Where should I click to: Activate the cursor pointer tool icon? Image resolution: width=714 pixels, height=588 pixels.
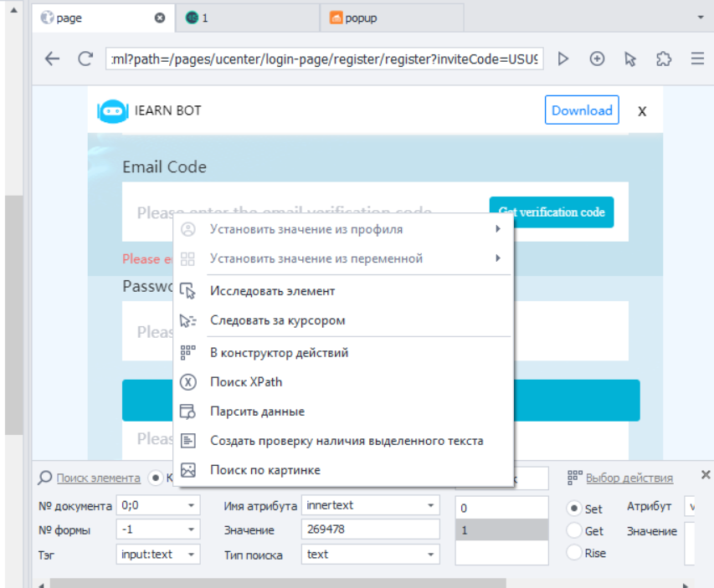(630, 59)
